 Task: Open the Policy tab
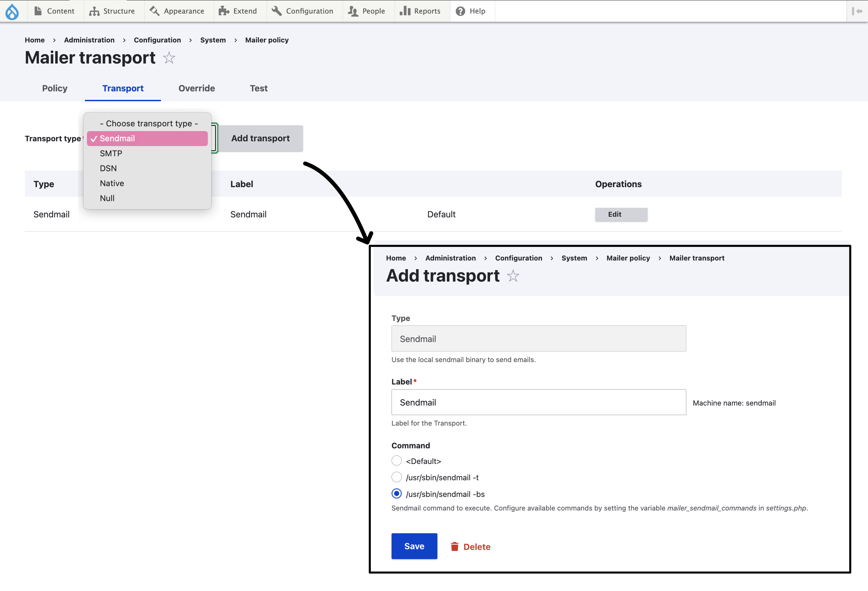[x=55, y=88]
